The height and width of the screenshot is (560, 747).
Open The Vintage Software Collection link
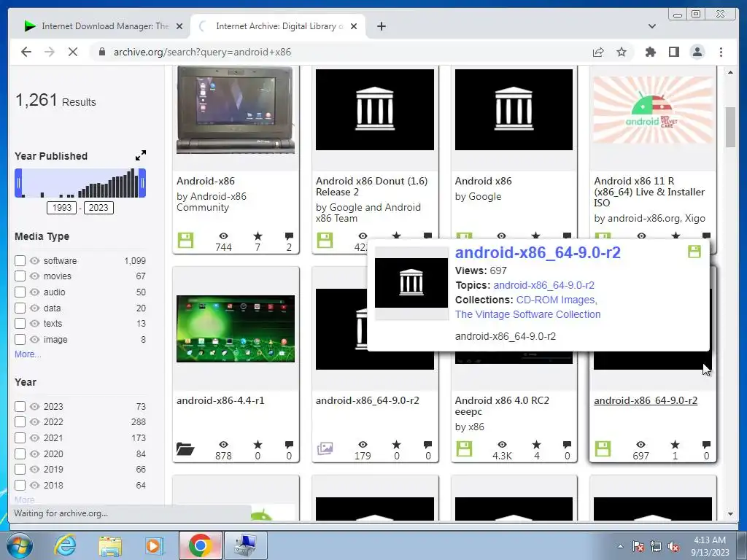pos(528,314)
